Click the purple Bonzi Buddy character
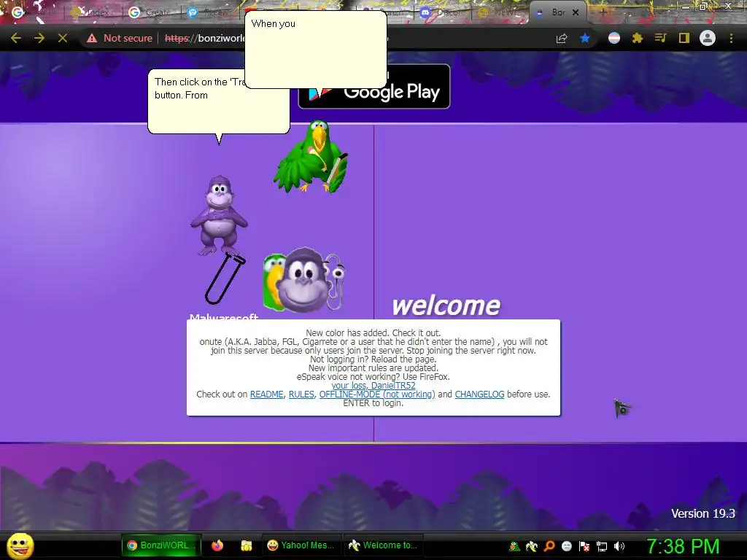The height and width of the screenshot is (560, 747). [219, 216]
